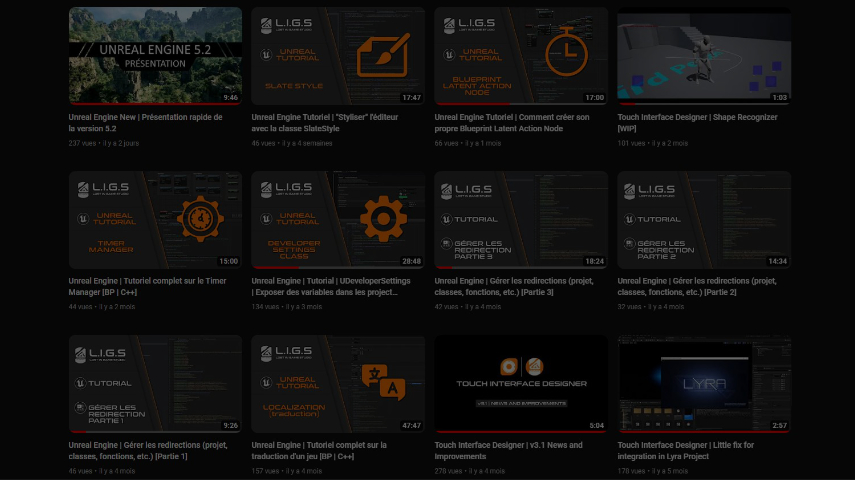Select the Developer Settings Class thumbnail
855x480 pixels.
(338, 220)
